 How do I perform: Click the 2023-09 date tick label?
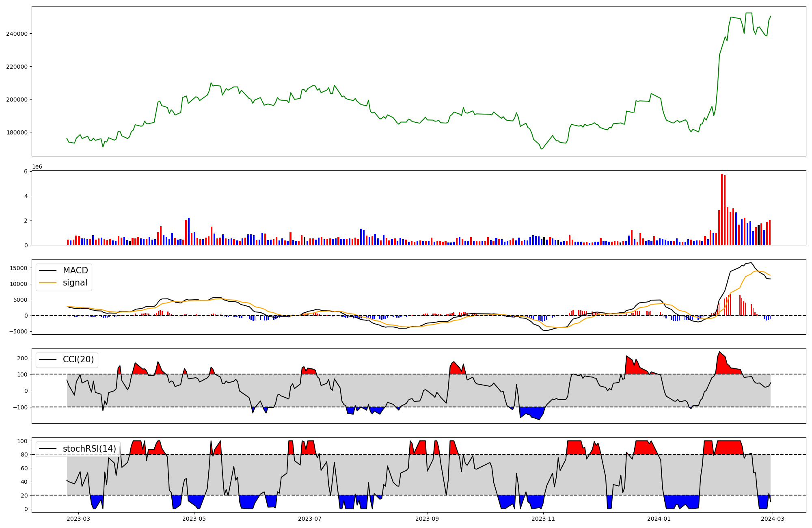click(428, 519)
